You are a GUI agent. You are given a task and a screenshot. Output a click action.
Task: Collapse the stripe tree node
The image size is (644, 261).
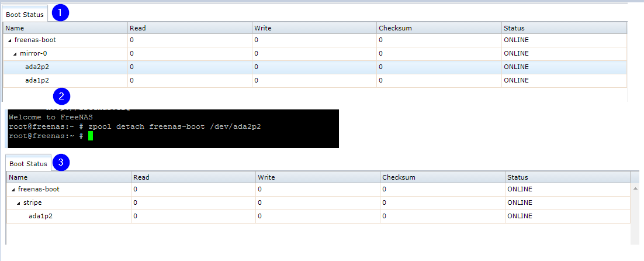pos(19,203)
